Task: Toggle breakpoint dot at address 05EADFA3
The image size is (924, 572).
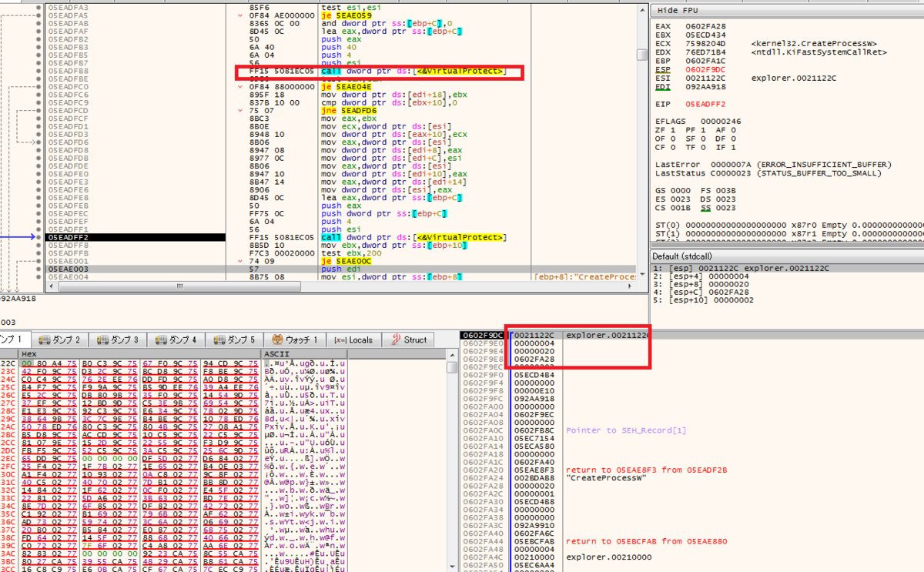Action: 38,7
